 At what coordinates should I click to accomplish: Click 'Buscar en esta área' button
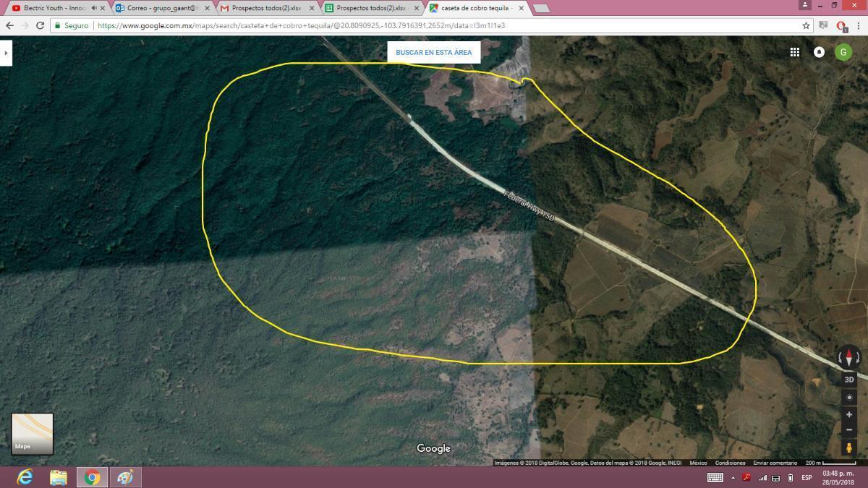coord(433,53)
